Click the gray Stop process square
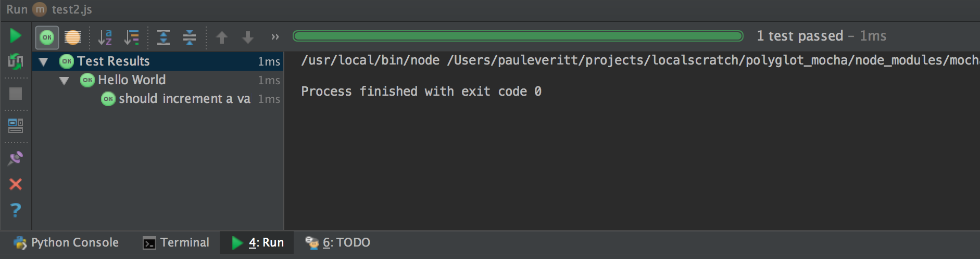The image size is (980, 259). point(16,94)
